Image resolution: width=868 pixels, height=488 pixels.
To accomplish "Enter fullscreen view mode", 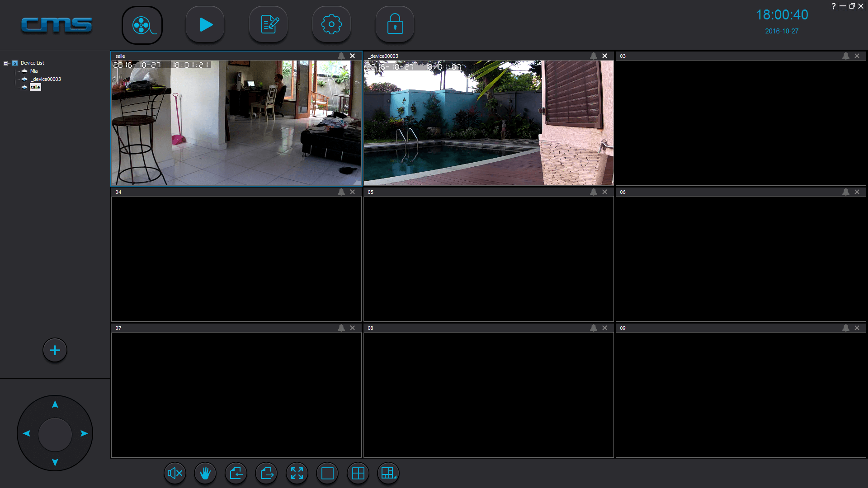I will coord(297,473).
